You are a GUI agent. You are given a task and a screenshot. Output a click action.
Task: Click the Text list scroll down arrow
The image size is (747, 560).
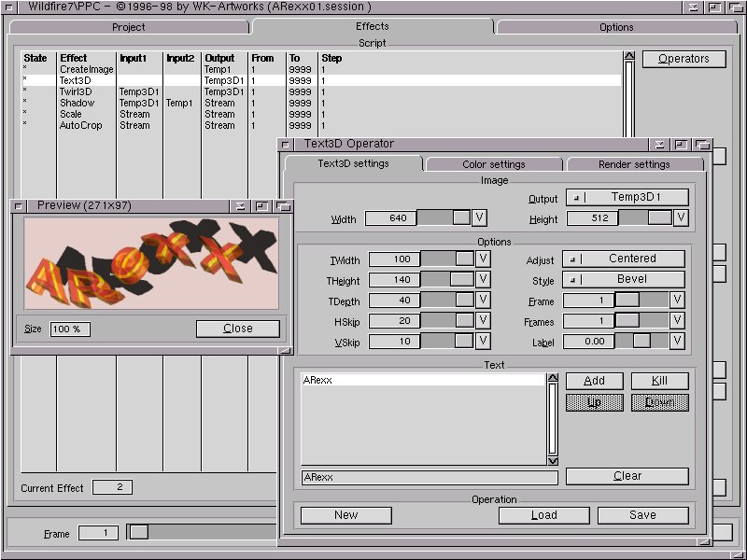pyautogui.click(x=553, y=460)
